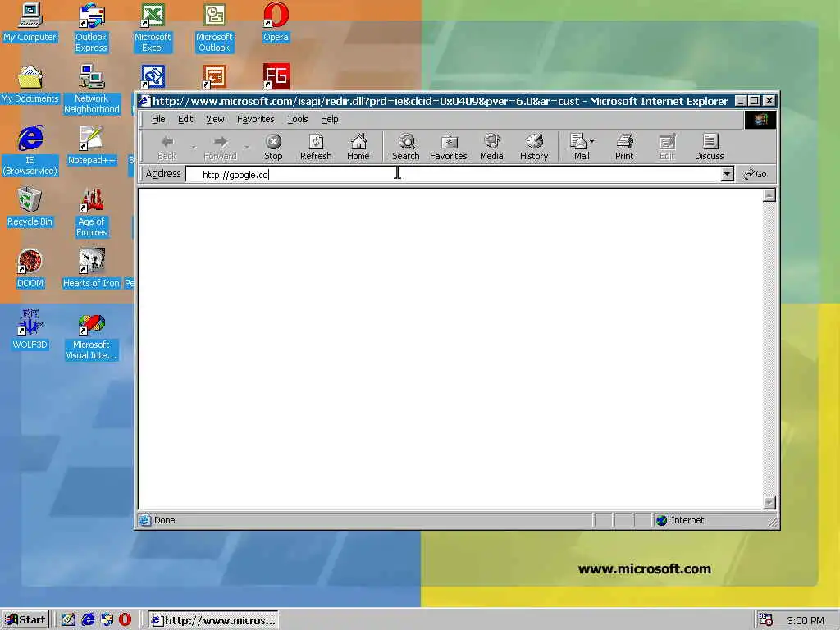Select Microsoft Visual InterDev shortcut
This screenshot has width=840, height=630.
pos(92,336)
